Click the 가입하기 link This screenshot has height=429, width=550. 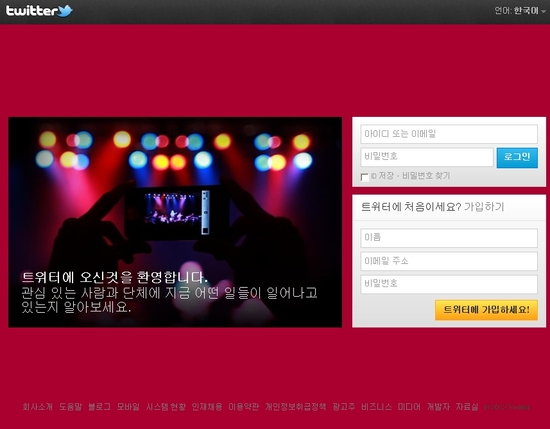coord(484,207)
